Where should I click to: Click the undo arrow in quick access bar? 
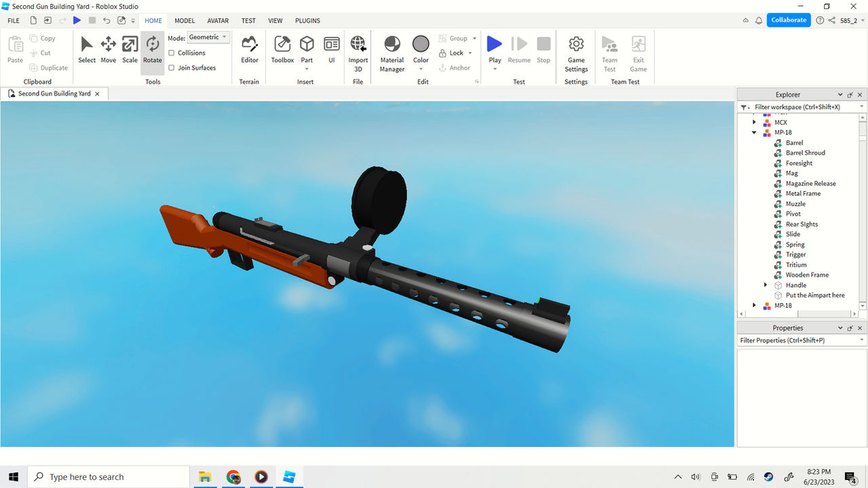tap(106, 20)
